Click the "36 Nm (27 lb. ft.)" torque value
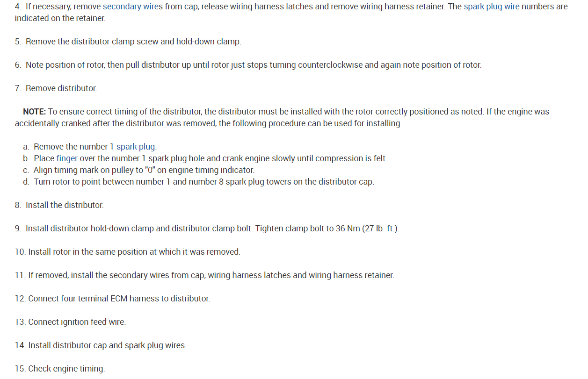 click(367, 229)
